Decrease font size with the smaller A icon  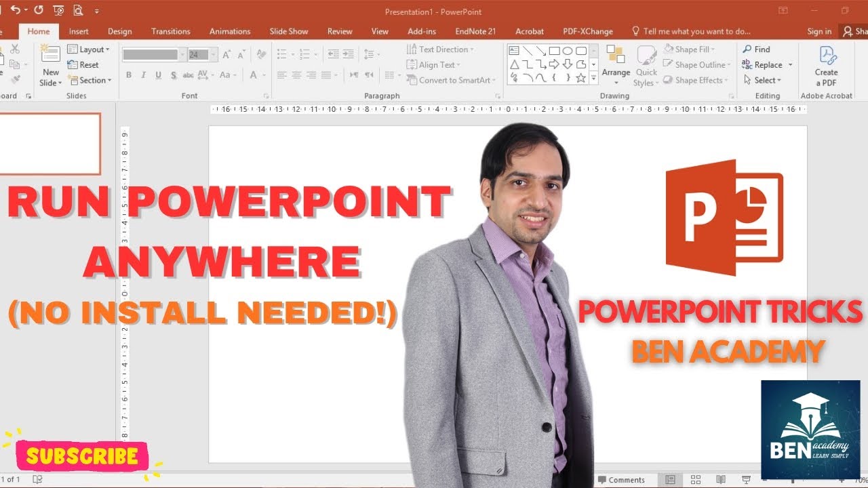pyautogui.click(x=242, y=54)
